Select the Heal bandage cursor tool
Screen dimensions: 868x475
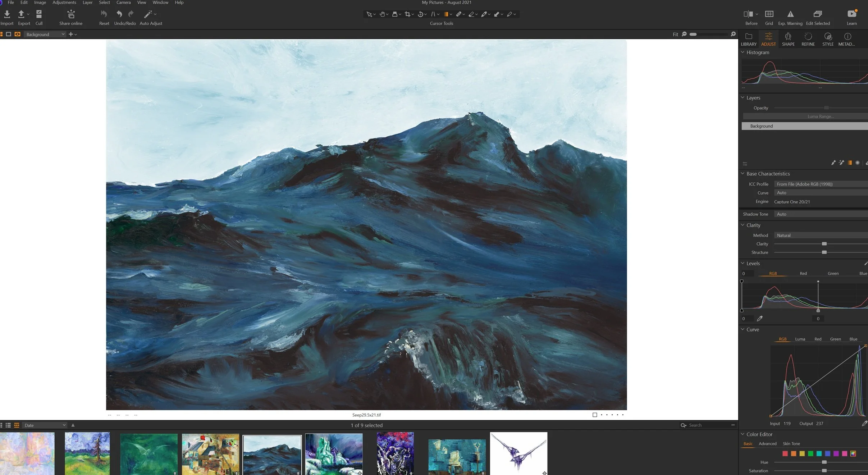pos(459,14)
